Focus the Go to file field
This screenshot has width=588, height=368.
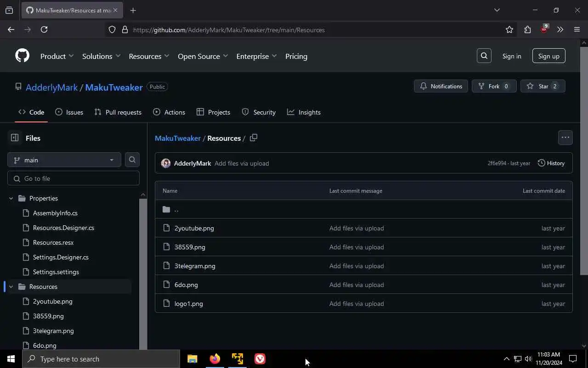pyautogui.click(x=73, y=178)
